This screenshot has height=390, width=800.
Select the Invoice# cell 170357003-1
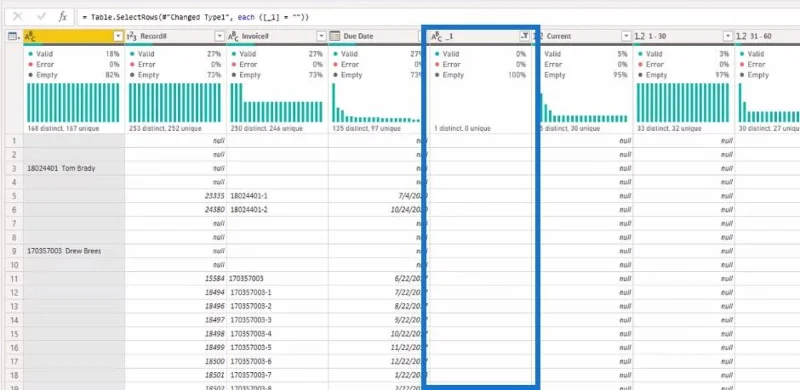[277, 292]
